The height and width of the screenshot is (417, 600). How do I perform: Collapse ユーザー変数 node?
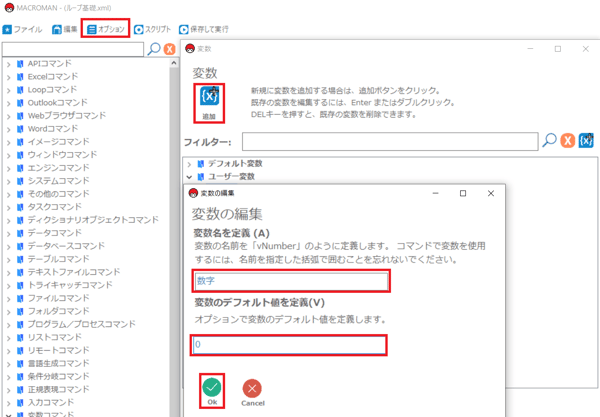pos(189,177)
